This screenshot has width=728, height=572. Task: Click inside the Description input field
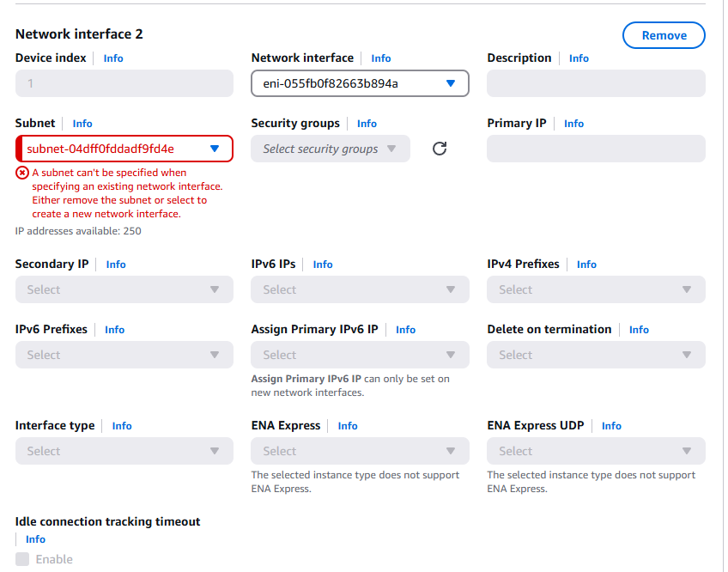point(596,83)
